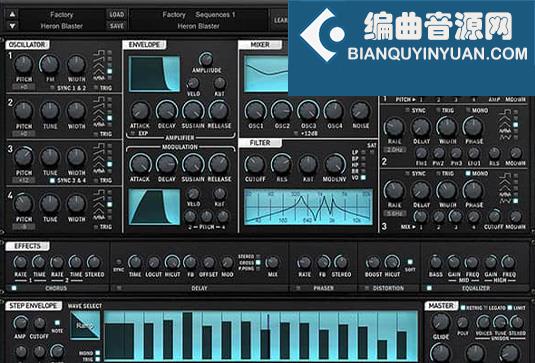The width and height of the screenshot is (535, 363).
Task: Toggle LFO 3 TRIG checkbox
Action: pyautogui.click(x=438, y=173)
